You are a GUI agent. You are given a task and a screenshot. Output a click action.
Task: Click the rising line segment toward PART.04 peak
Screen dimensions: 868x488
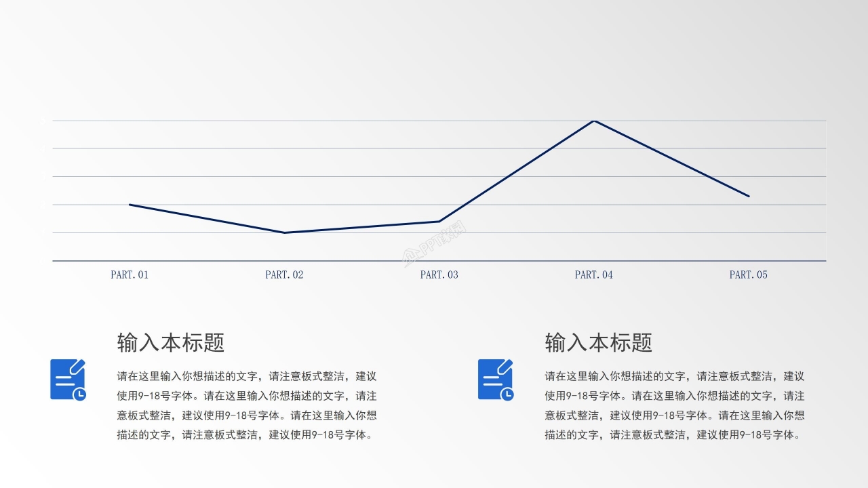[x=516, y=171]
